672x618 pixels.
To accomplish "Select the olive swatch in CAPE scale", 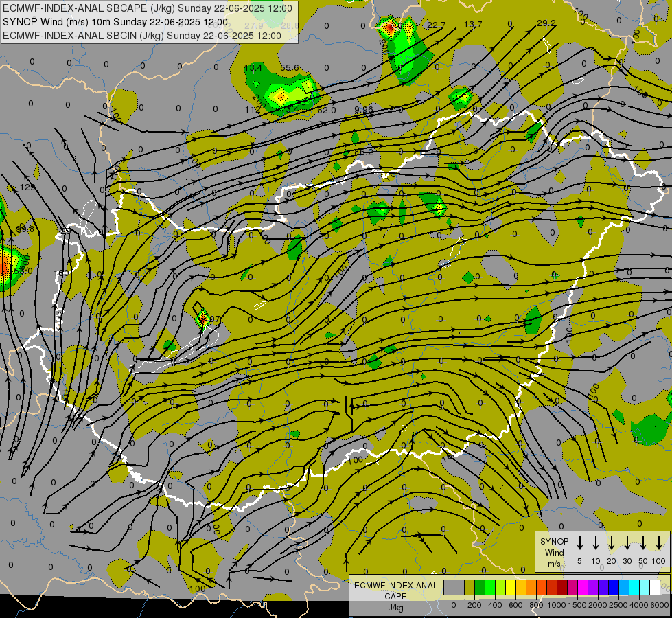I will coord(470,588).
